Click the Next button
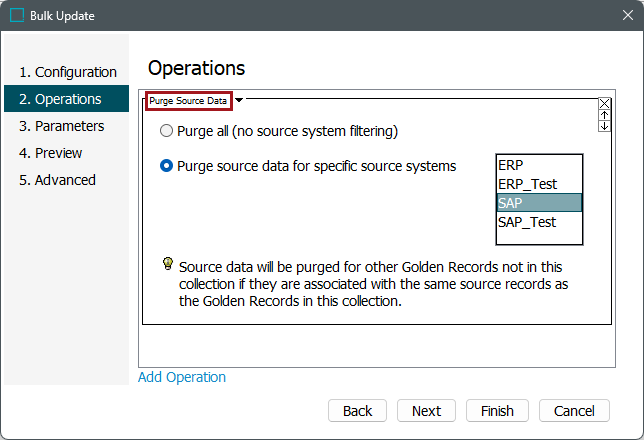 click(426, 411)
